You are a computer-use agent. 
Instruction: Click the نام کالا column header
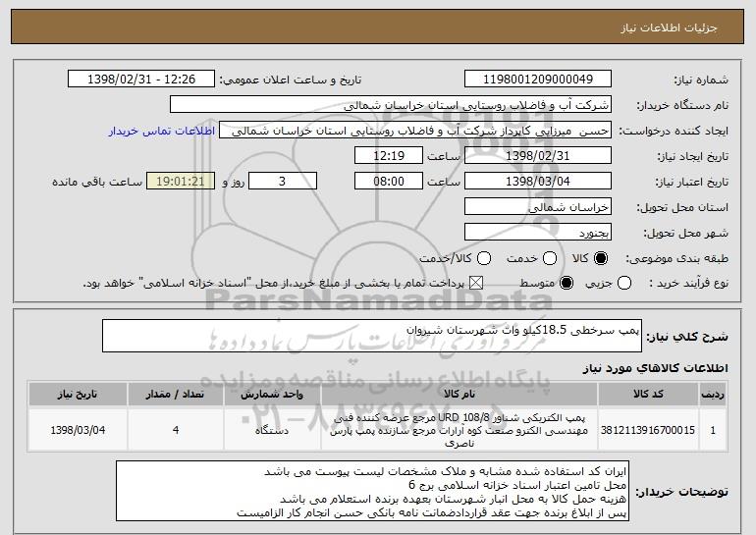point(459,395)
